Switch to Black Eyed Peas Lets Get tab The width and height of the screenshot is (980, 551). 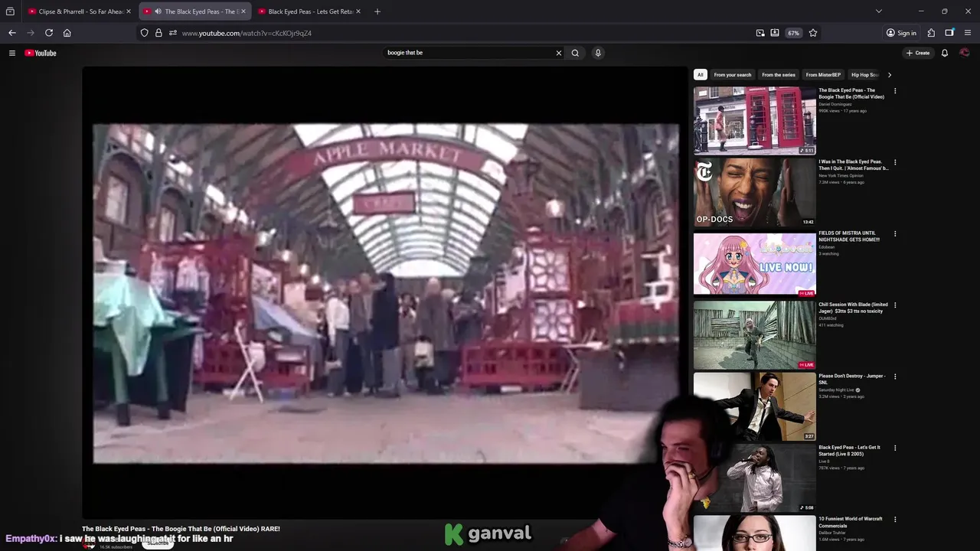pos(310,11)
